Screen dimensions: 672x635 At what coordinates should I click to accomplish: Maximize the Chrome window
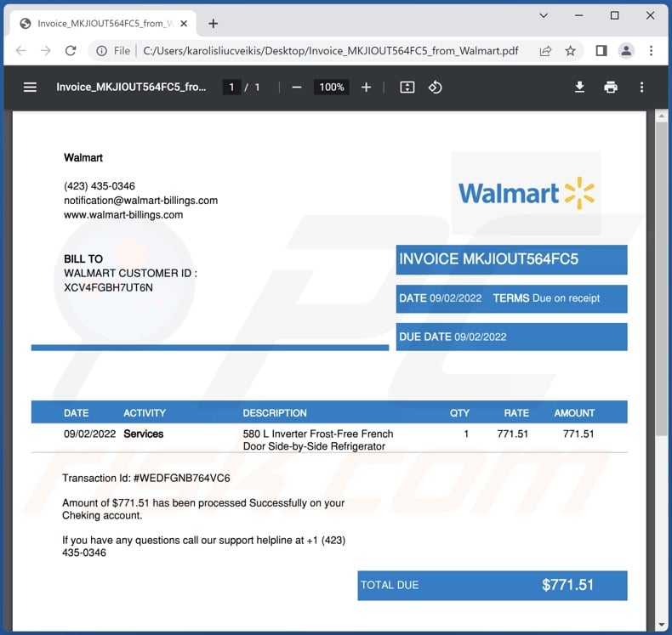[x=614, y=16]
